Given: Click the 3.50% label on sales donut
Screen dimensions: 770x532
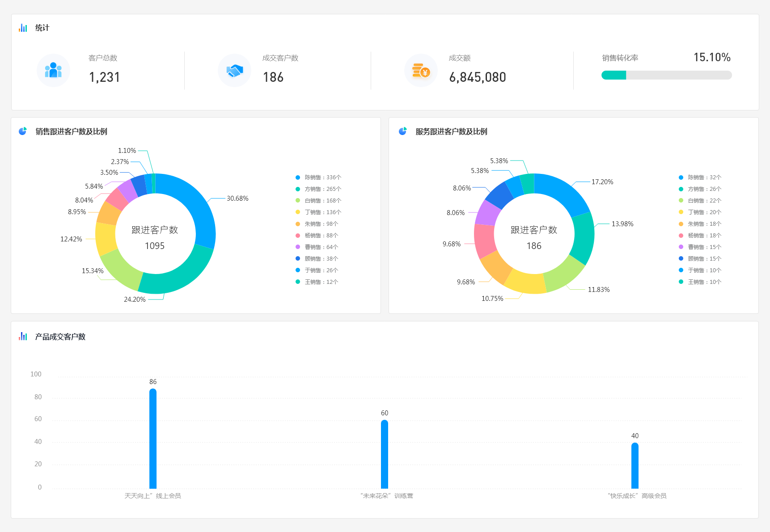Looking at the screenshot, I should (x=109, y=173).
